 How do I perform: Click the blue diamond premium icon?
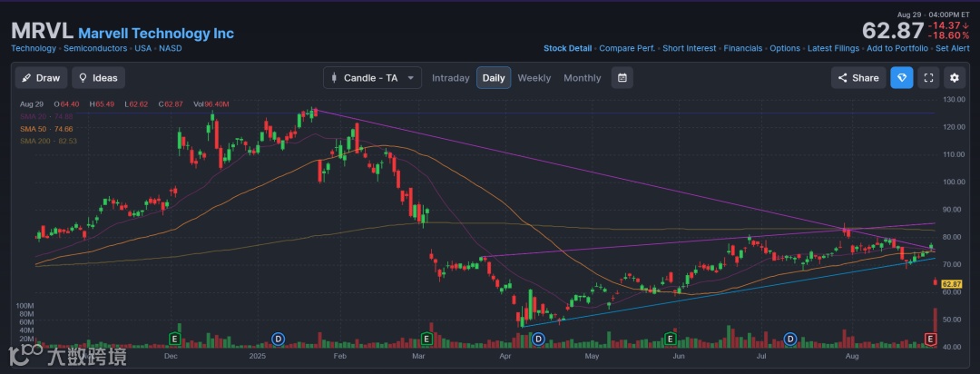point(901,78)
